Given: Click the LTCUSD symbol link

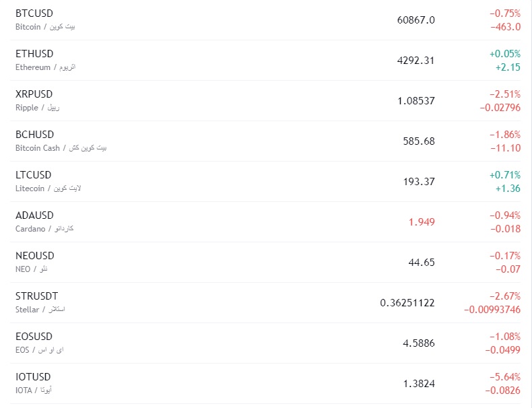Looking at the screenshot, I should pyautogui.click(x=34, y=175).
